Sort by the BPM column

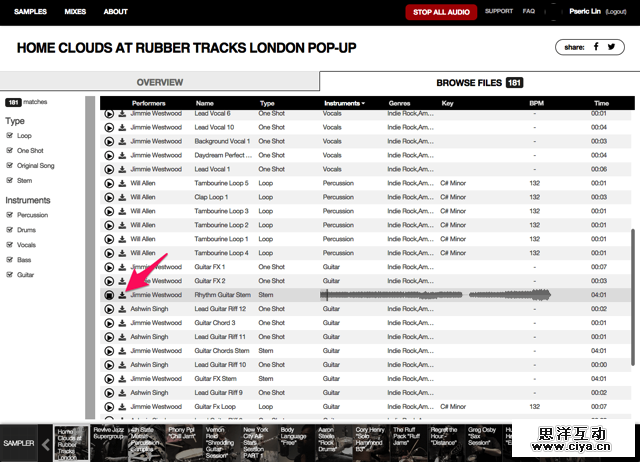(536, 103)
